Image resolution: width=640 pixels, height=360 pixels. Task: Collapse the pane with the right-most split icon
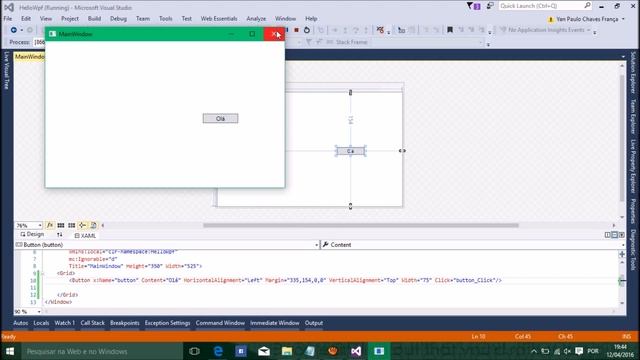click(622, 235)
